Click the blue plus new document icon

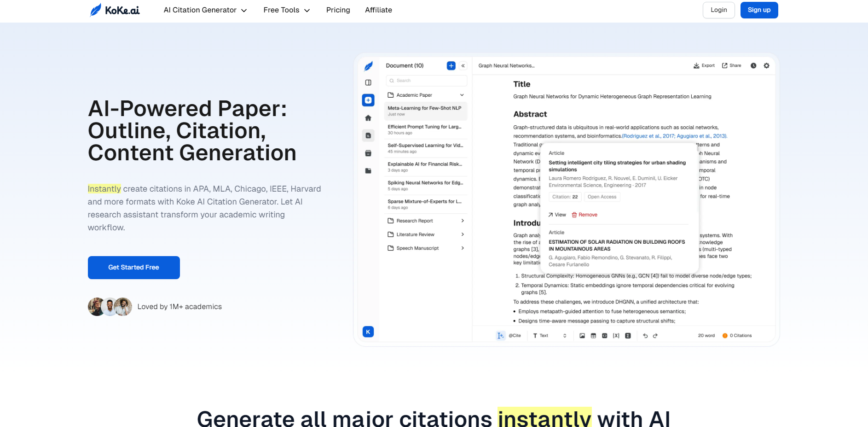(451, 66)
